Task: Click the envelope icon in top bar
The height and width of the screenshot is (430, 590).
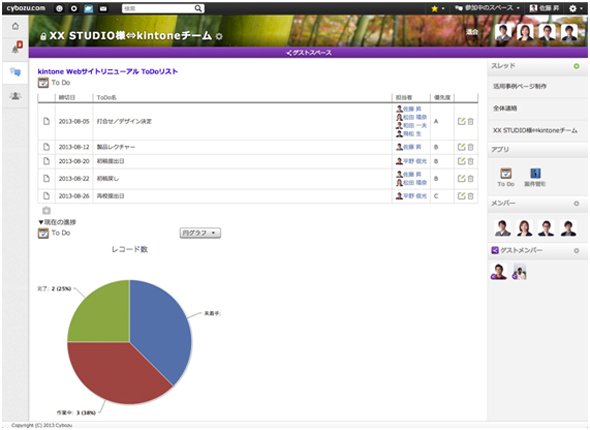Action: pyautogui.click(x=103, y=9)
